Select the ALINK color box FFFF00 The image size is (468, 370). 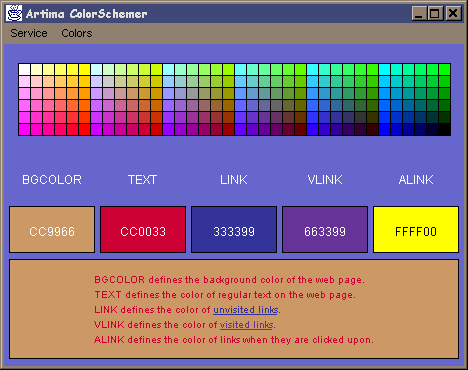pos(416,229)
